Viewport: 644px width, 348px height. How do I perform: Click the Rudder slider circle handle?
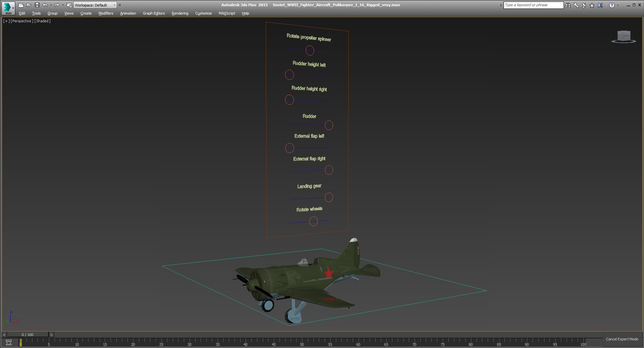(329, 125)
